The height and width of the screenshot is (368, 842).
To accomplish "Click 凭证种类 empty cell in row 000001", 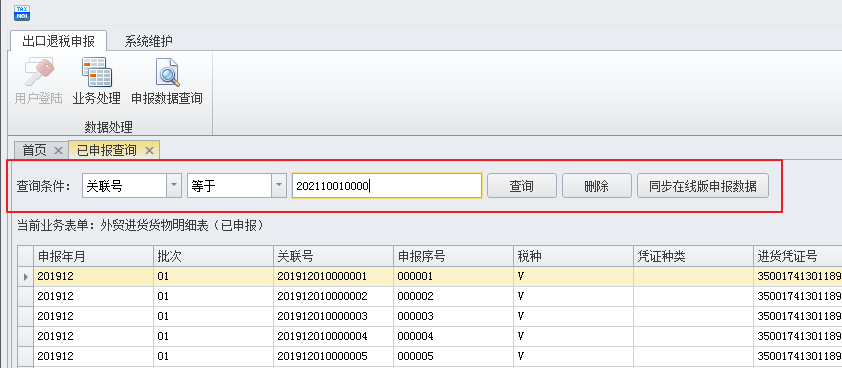I will pyautogui.click(x=694, y=277).
